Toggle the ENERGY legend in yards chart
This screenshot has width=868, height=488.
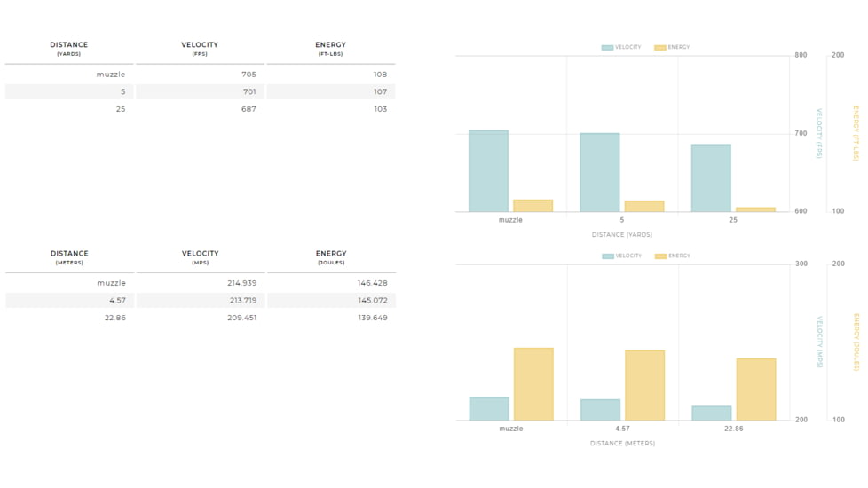(x=672, y=47)
